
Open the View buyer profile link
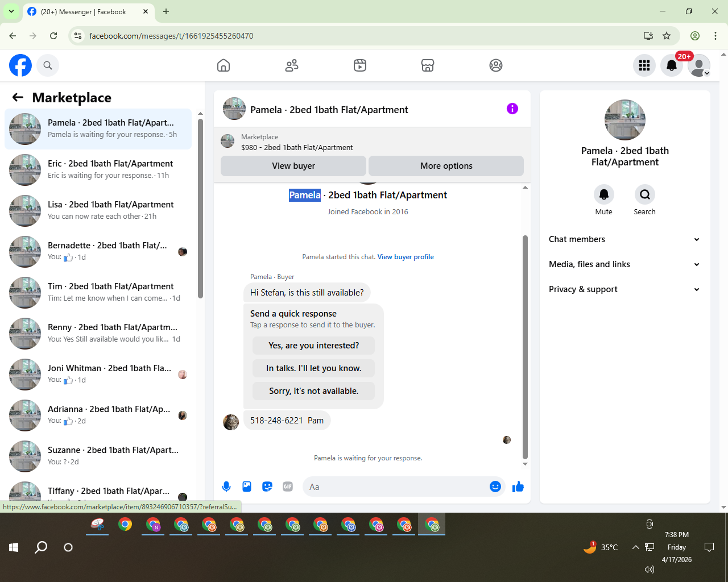[406, 257]
